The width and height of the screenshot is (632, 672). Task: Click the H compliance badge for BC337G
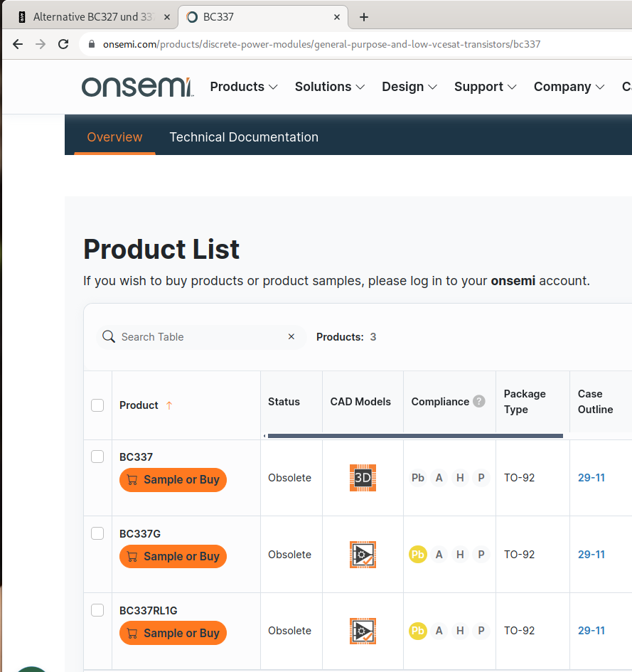click(460, 555)
